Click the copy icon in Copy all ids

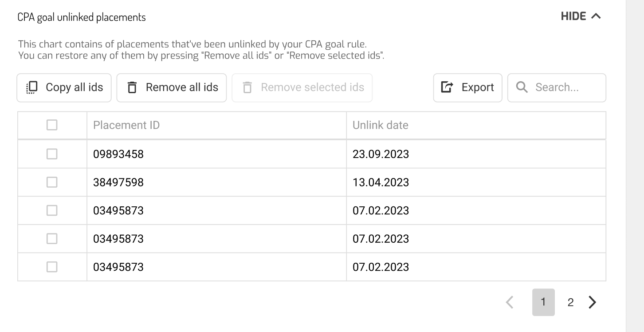coord(32,87)
